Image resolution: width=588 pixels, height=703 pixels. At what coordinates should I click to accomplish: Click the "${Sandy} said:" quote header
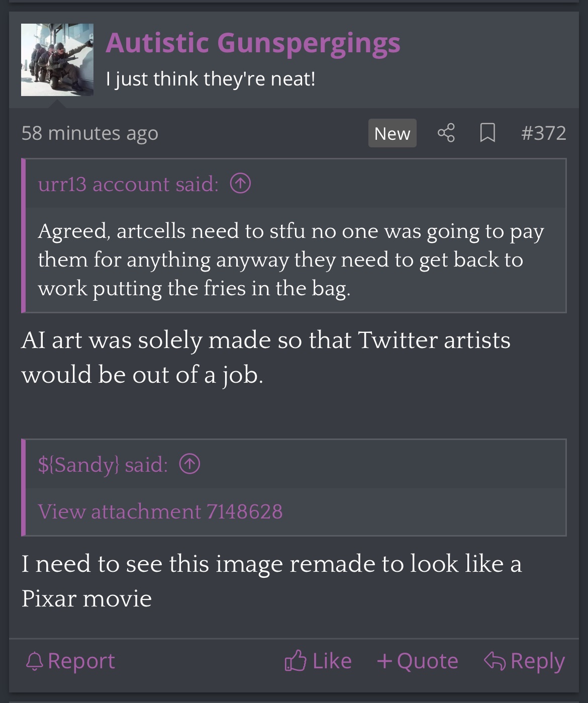point(103,464)
